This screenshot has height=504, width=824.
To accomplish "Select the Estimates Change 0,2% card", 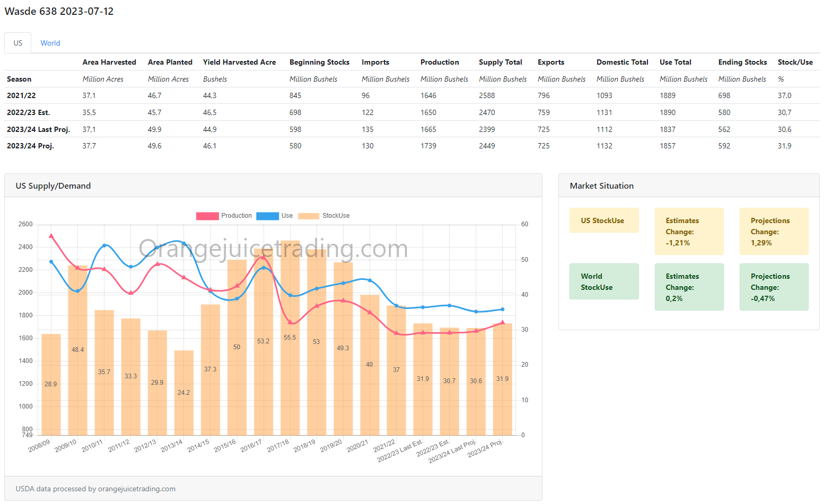I will point(688,287).
